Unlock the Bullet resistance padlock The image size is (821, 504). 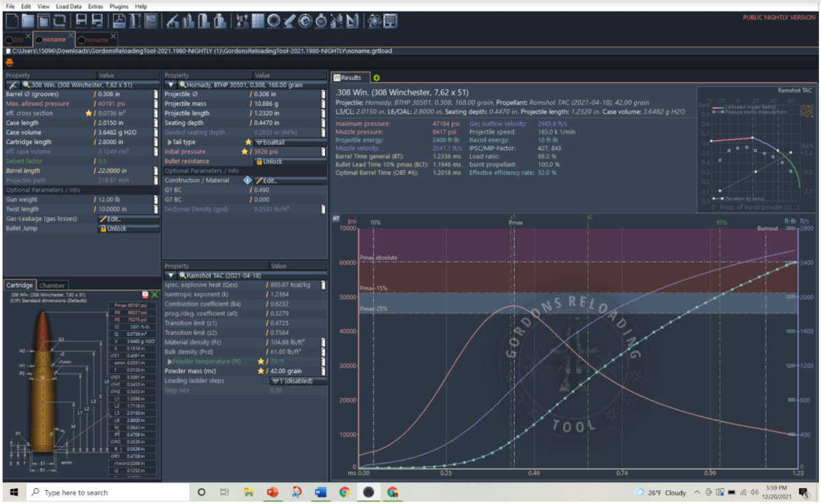point(268,161)
